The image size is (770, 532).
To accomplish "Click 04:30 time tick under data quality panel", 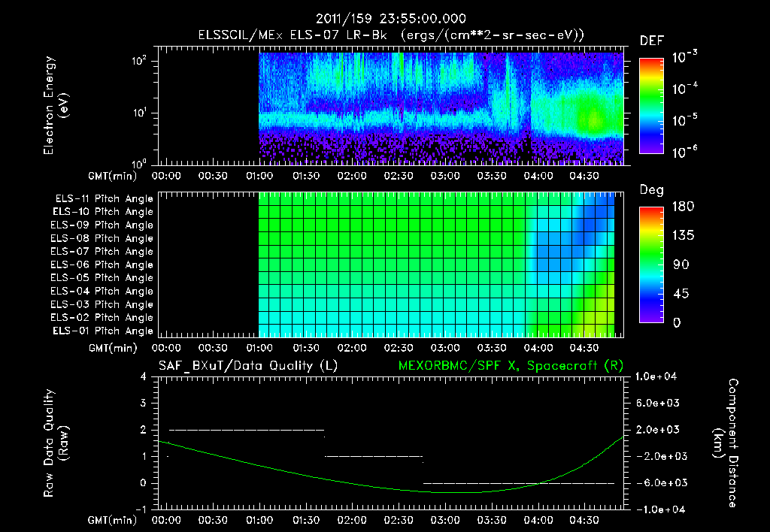I will (x=584, y=520).
